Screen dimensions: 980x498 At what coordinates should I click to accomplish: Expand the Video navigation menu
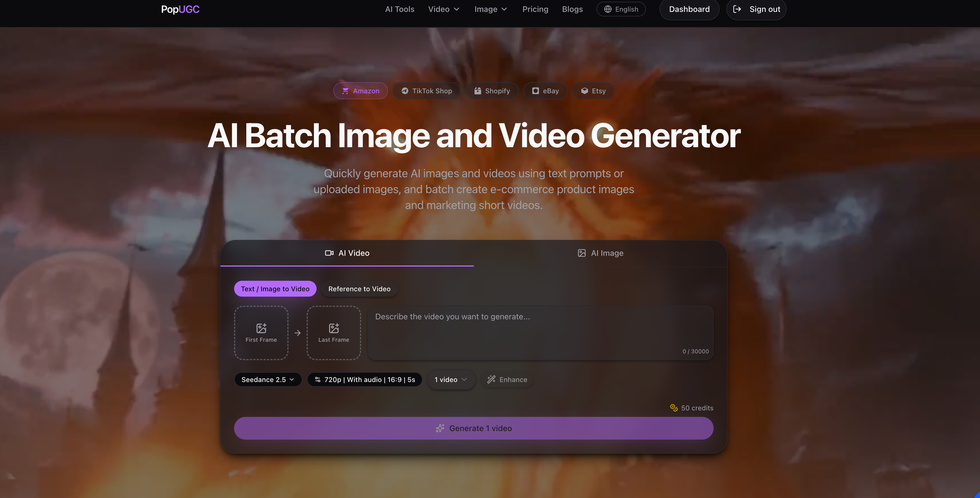point(444,9)
